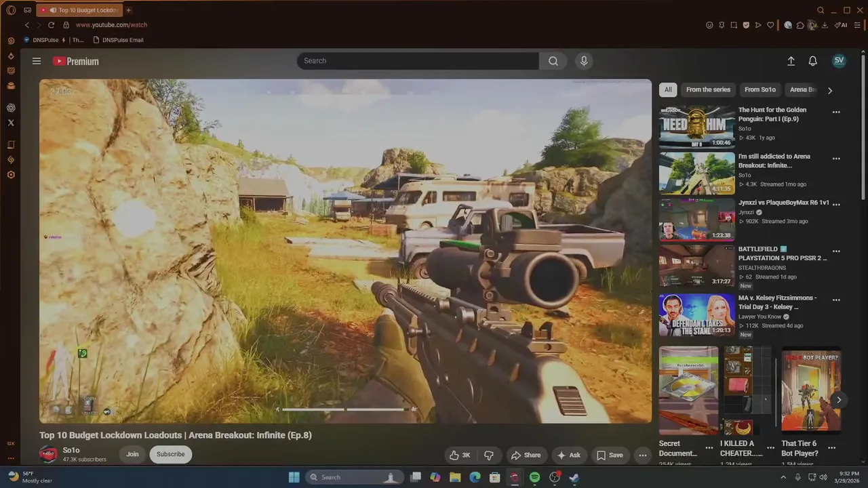The image size is (868, 488).
Task: Open the Ask button under video
Action: (x=568, y=455)
